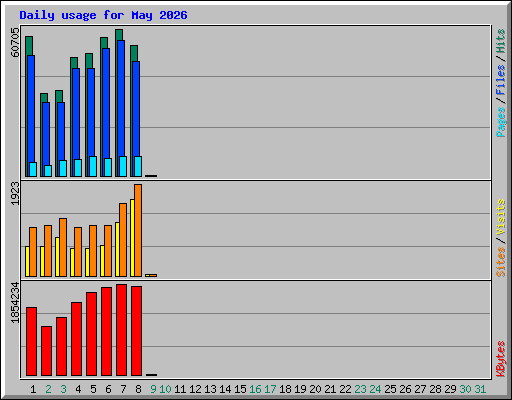Viewport: 512px width, 400px height.
Task: Select day 5 on the x-axis
Action: 93,389
